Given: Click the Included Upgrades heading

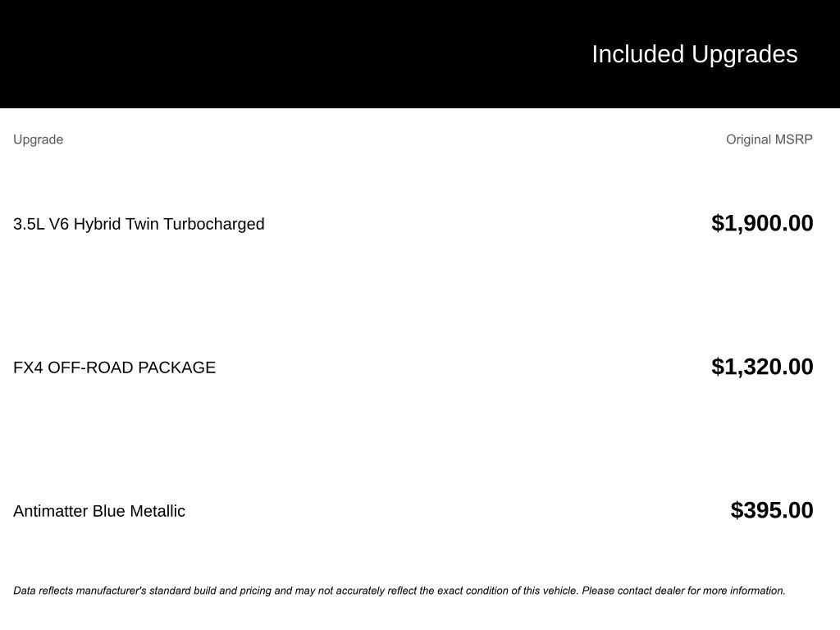Looking at the screenshot, I should (694, 54).
